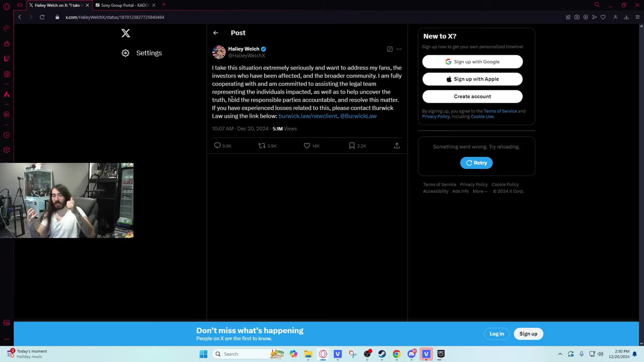Like the post with 14K heart
This screenshot has height=362, width=644.
pyautogui.click(x=311, y=146)
